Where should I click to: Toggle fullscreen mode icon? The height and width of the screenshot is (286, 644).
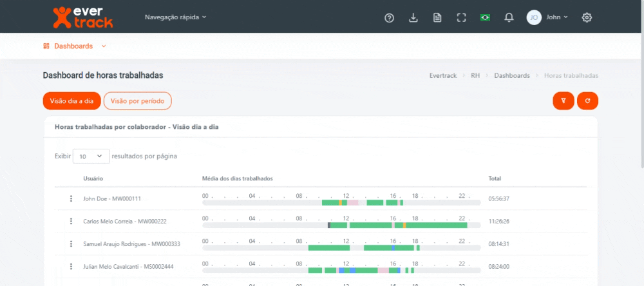pyautogui.click(x=461, y=17)
